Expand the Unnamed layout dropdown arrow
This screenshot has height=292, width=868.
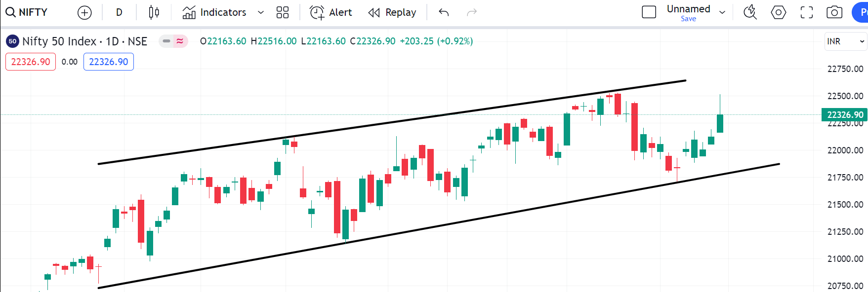[722, 12]
